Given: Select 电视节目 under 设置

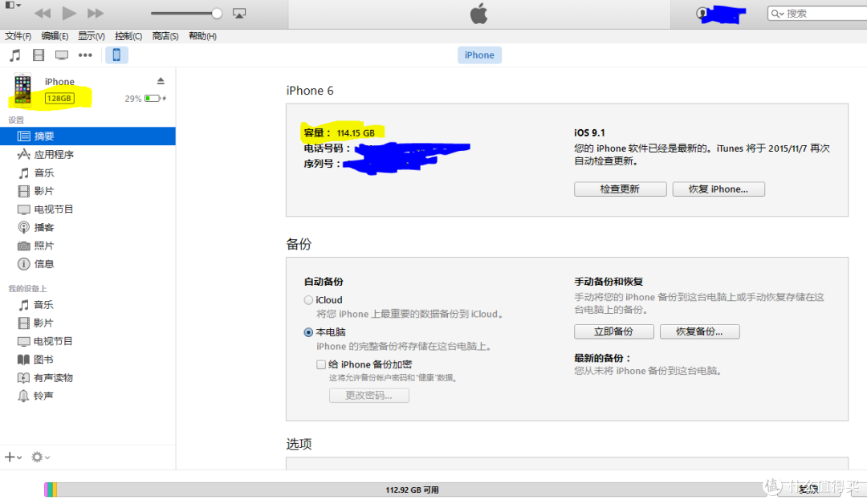Looking at the screenshot, I should coord(88,209).
